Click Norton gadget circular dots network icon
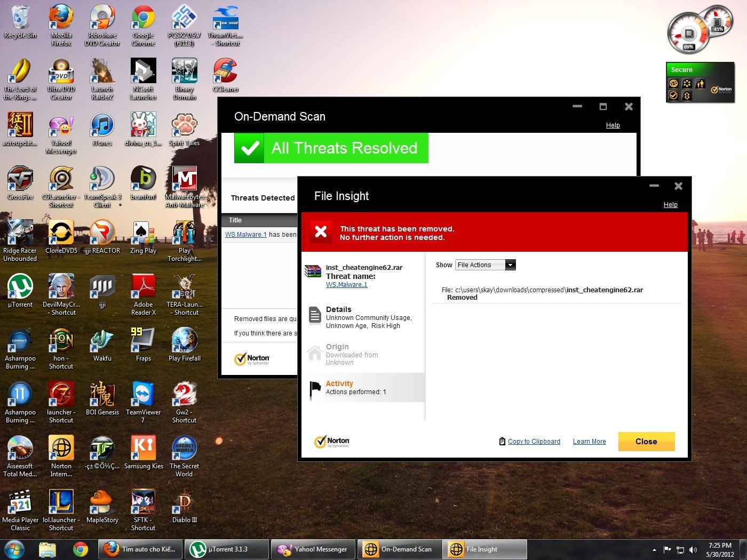 [687, 84]
